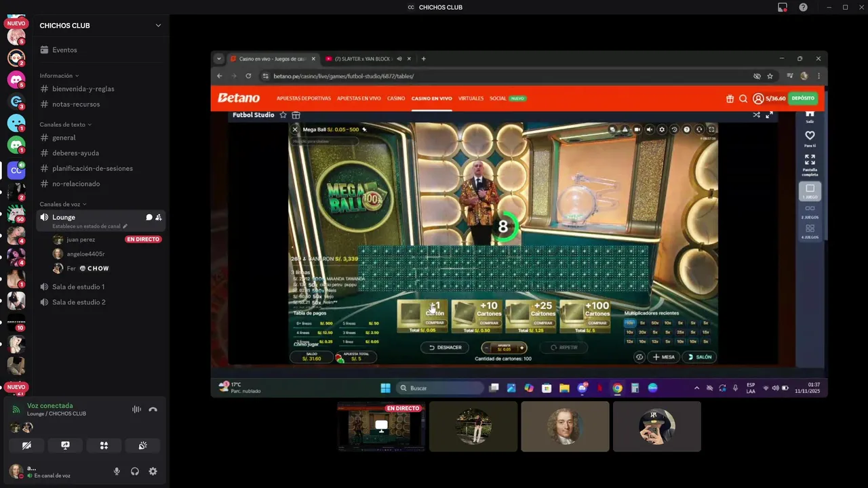The width and height of the screenshot is (868, 488).
Task: Buy the +25 Cartones pack
Action: 531,317
